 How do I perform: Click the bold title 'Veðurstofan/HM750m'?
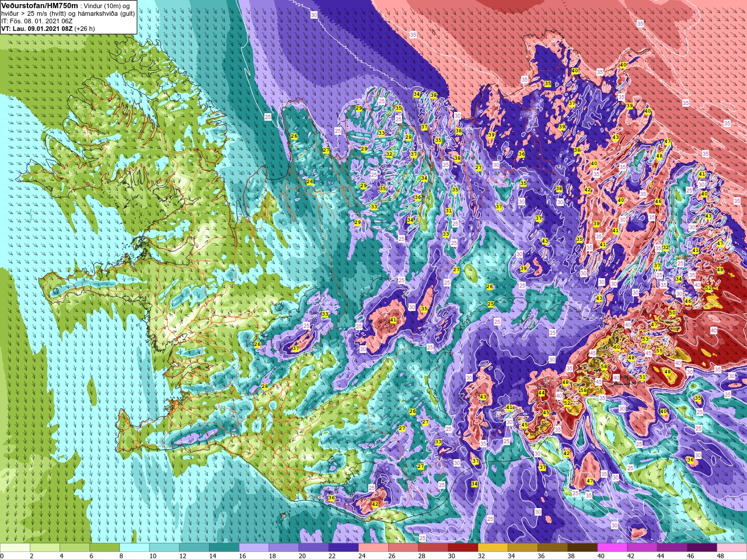pyautogui.click(x=40, y=5)
